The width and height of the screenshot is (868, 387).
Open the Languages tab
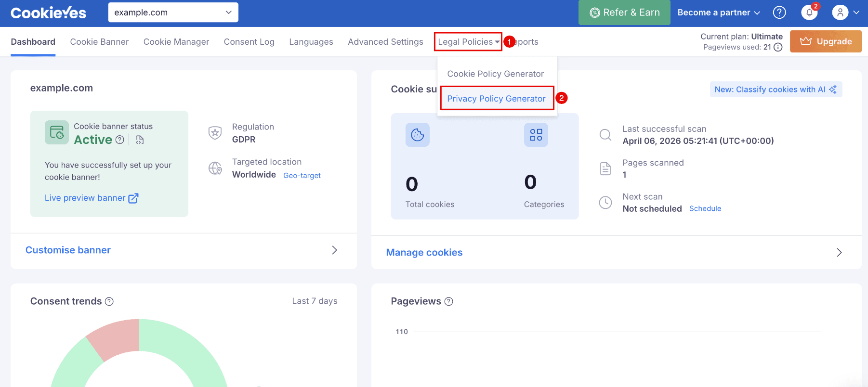click(311, 42)
